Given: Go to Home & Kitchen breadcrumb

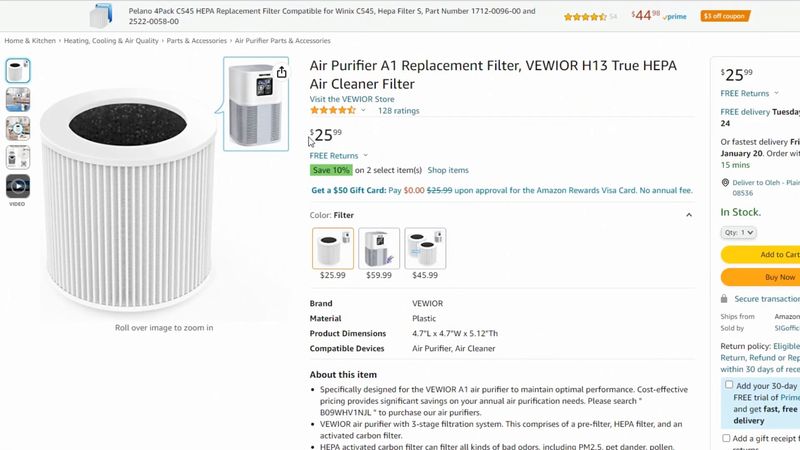Looking at the screenshot, I should [x=30, y=41].
